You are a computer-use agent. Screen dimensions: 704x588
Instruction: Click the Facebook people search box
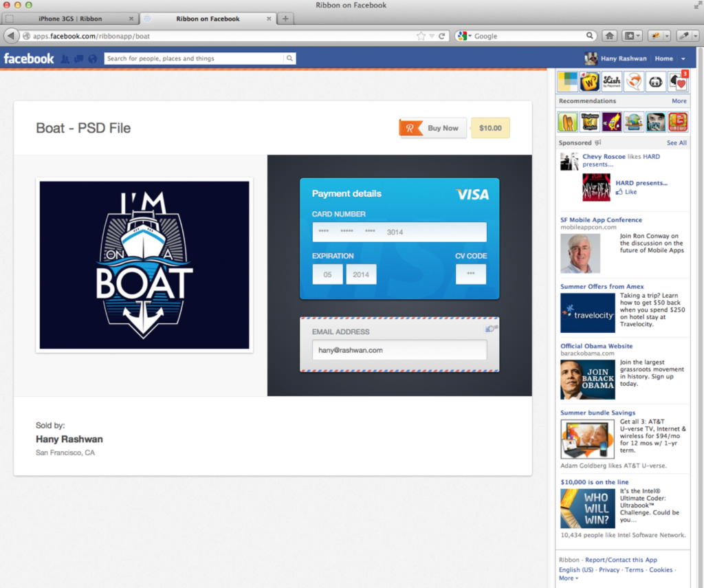point(194,58)
